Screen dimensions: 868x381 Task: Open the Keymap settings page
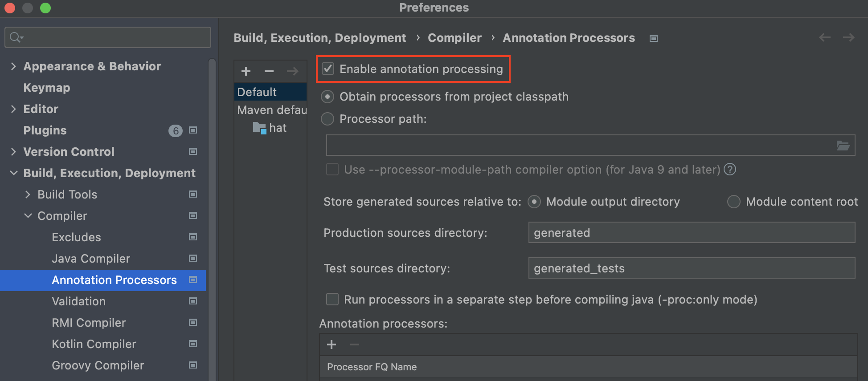click(x=47, y=88)
